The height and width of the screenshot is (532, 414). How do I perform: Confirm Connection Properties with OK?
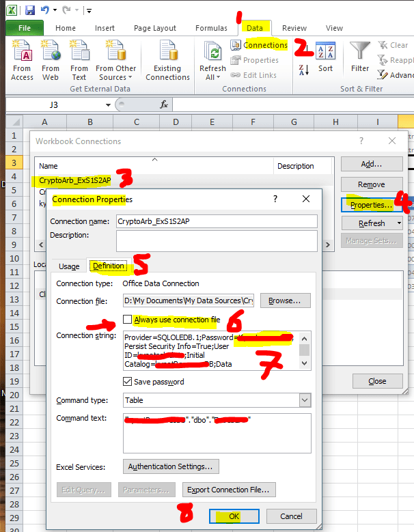coord(234,516)
